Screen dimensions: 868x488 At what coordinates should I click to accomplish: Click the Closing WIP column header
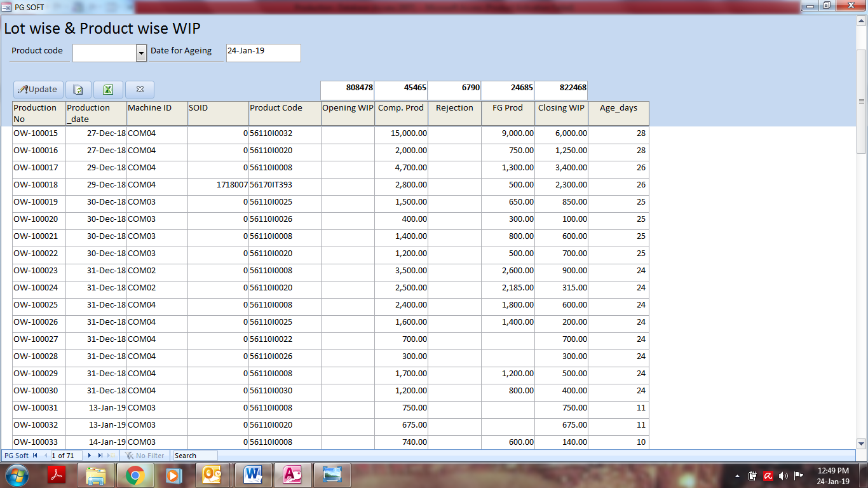(561, 113)
